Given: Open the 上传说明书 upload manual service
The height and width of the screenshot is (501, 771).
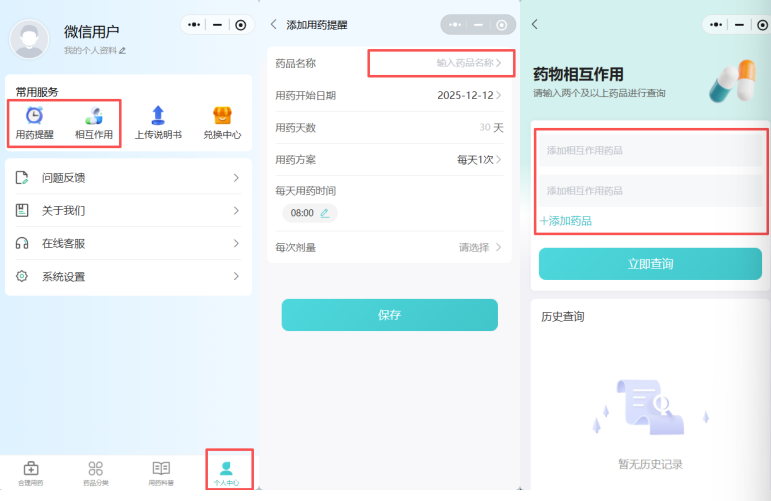Looking at the screenshot, I should click(x=158, y=123).
